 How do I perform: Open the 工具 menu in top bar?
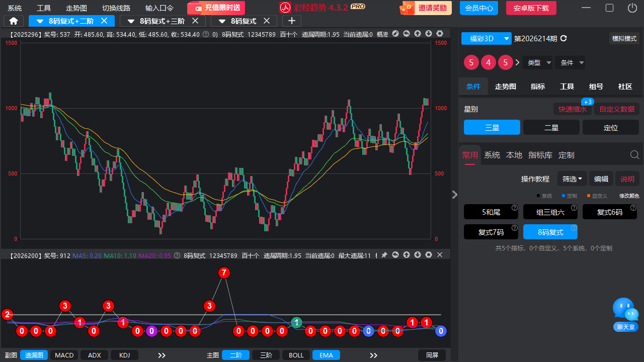(x=44, y=8)
